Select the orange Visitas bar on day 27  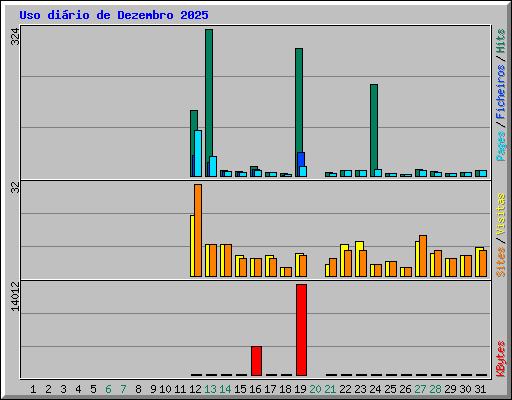pos(423,256)
